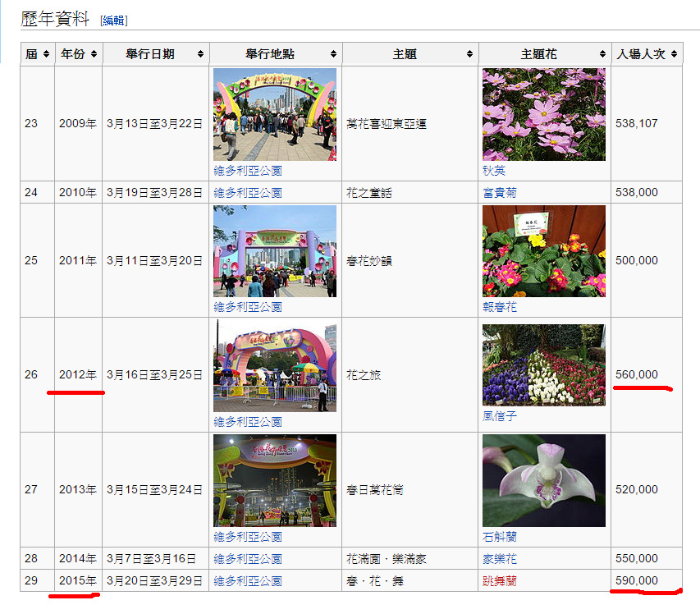Screen dimensions: 700x614
Task: Open the red 跳舞蘭 link
Action: pyautogui.click(x=500, y=581)
